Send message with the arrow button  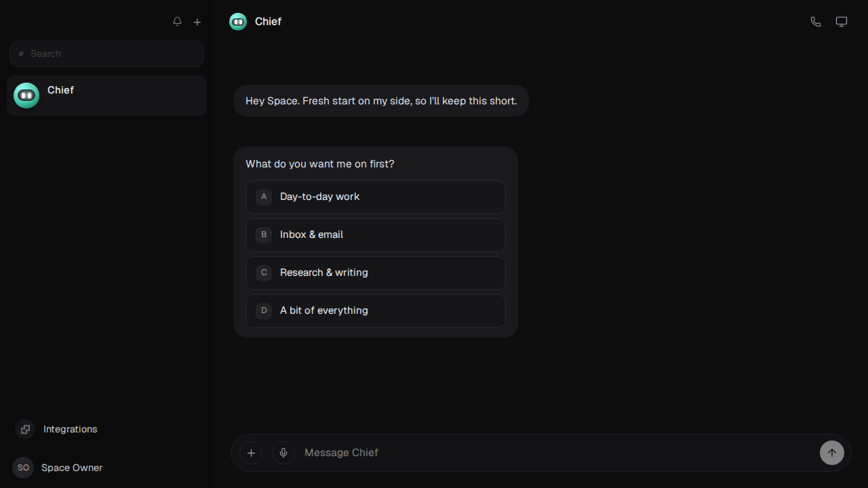click(832, 453)
